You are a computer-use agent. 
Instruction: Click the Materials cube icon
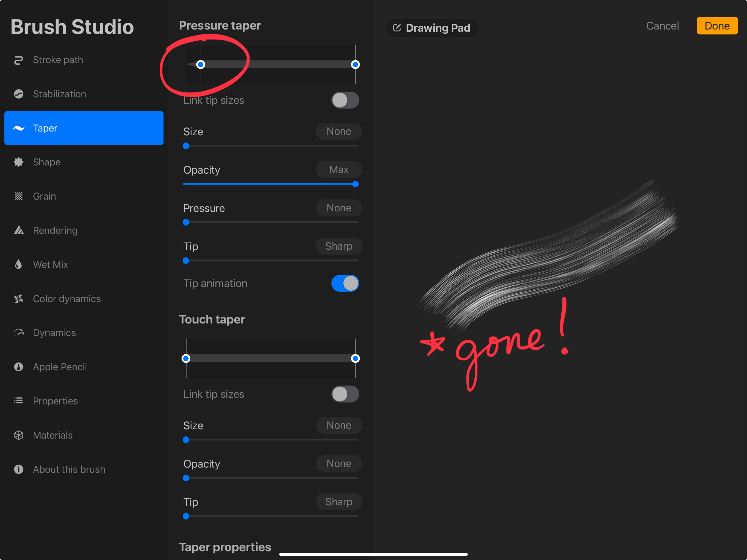19,435
